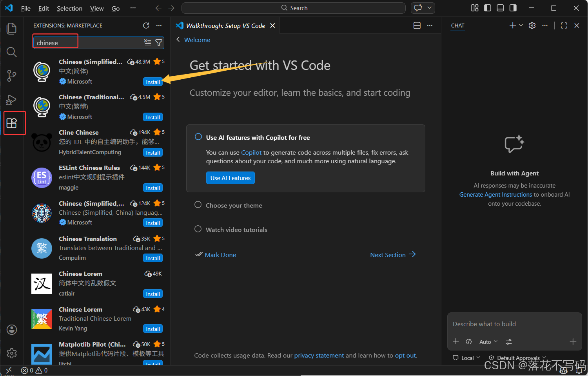588x376 pixels.
Task: Install Chinese Lorem by catlair
Action: click(x=153, y=294)
